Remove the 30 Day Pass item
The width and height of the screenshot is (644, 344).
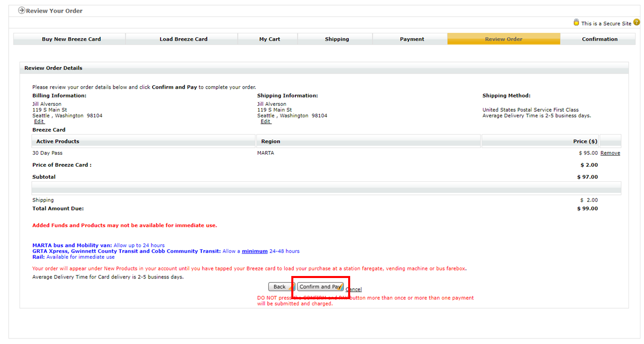pos(610,153)
